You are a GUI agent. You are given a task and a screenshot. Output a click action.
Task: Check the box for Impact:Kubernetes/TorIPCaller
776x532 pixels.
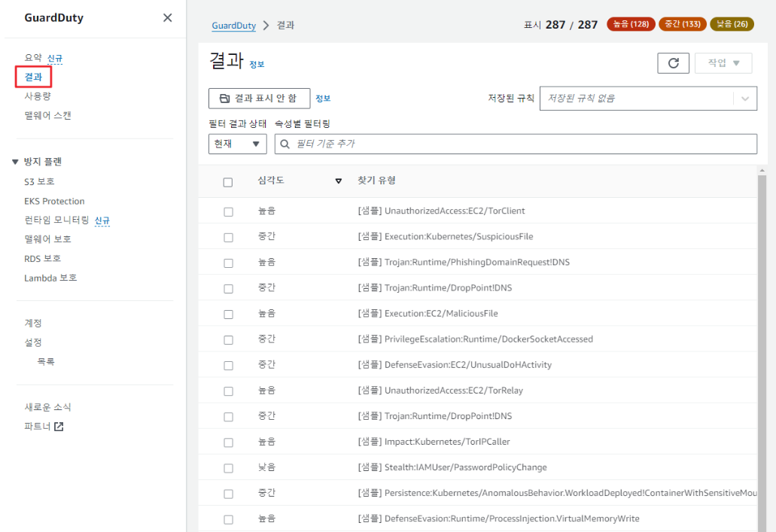(228, 442)
